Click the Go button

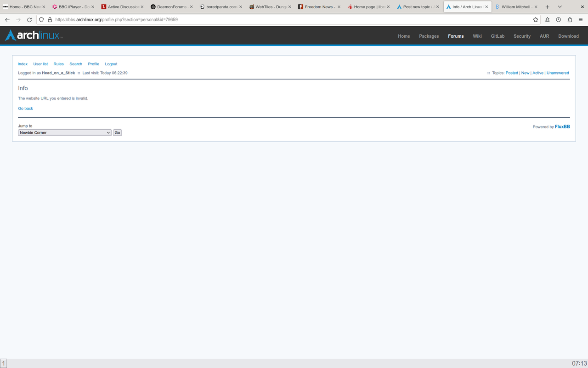coord(117,132)
